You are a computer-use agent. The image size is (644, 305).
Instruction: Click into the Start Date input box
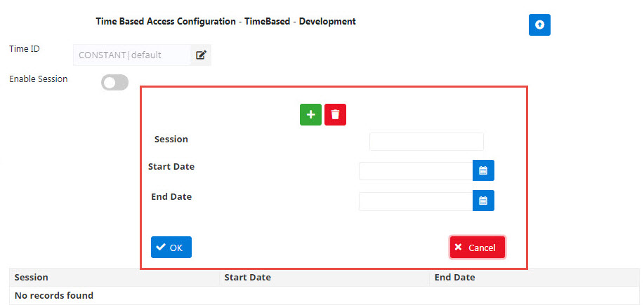click(x=416, y=171)
